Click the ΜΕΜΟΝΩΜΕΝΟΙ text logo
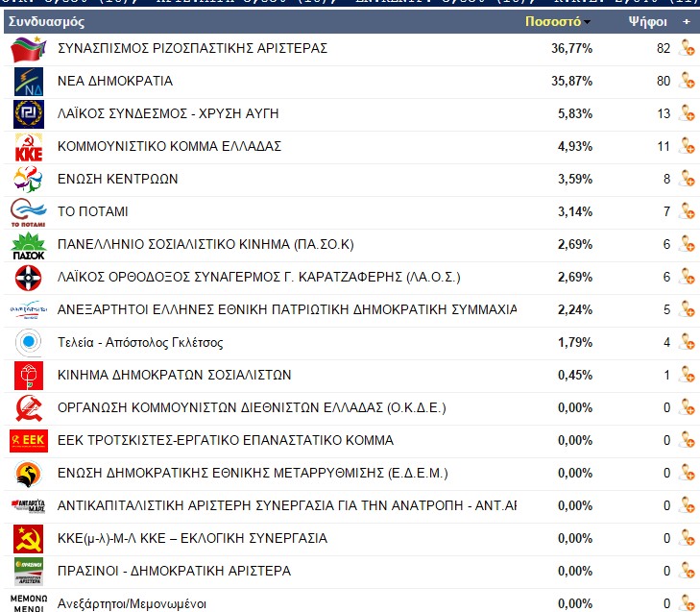Screen dimensions: 700x612 tap(29, 603)
